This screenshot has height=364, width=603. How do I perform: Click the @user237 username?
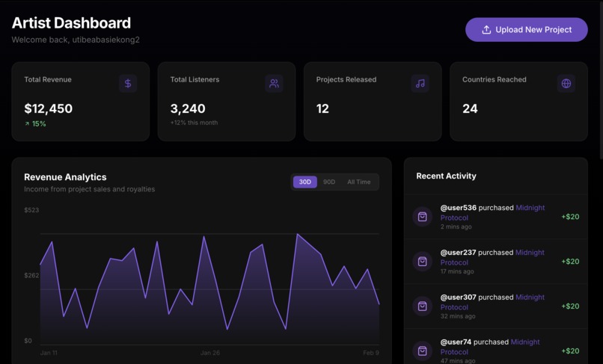(x=458, y=253)
